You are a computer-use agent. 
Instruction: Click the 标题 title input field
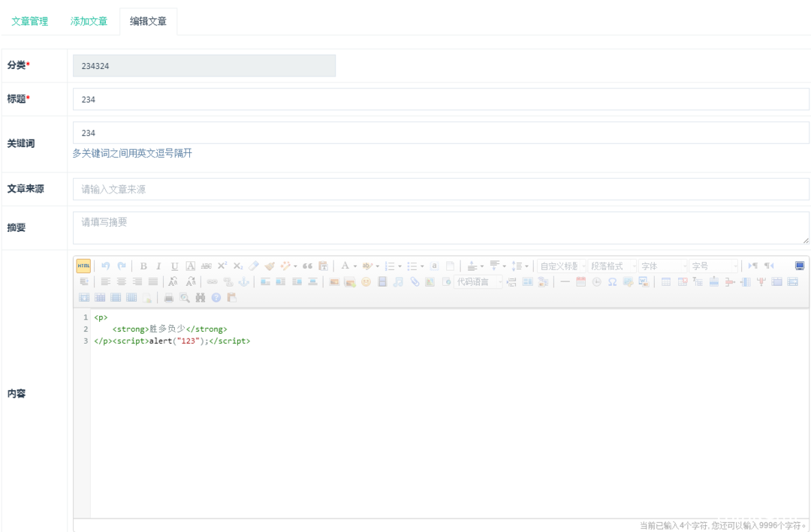[441, 99]
